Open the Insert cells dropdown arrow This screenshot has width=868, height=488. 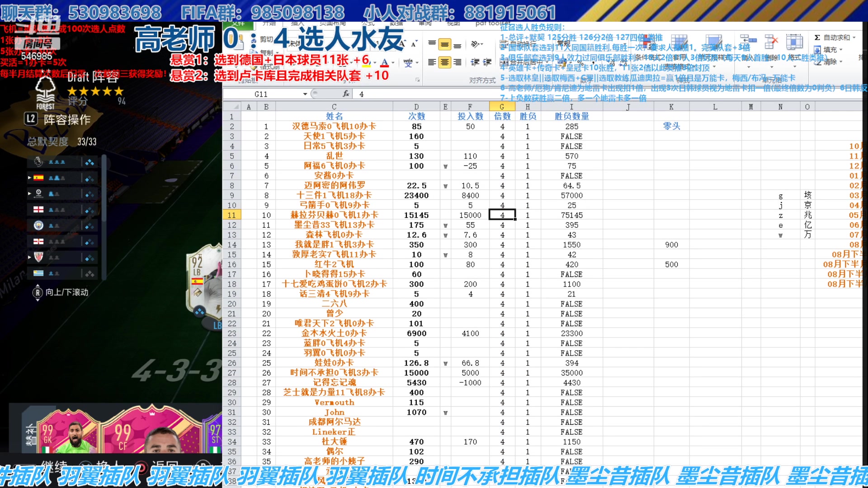pos(748,67)
